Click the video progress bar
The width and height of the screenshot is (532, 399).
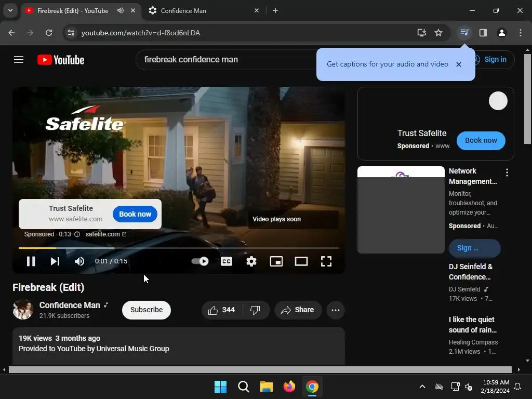pos(179,248)
